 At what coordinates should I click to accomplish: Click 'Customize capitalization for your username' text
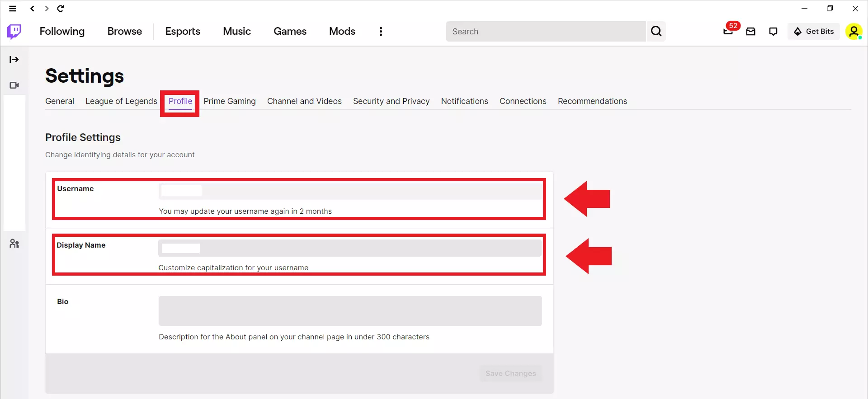pyautogui.click(x=233, y=268)
